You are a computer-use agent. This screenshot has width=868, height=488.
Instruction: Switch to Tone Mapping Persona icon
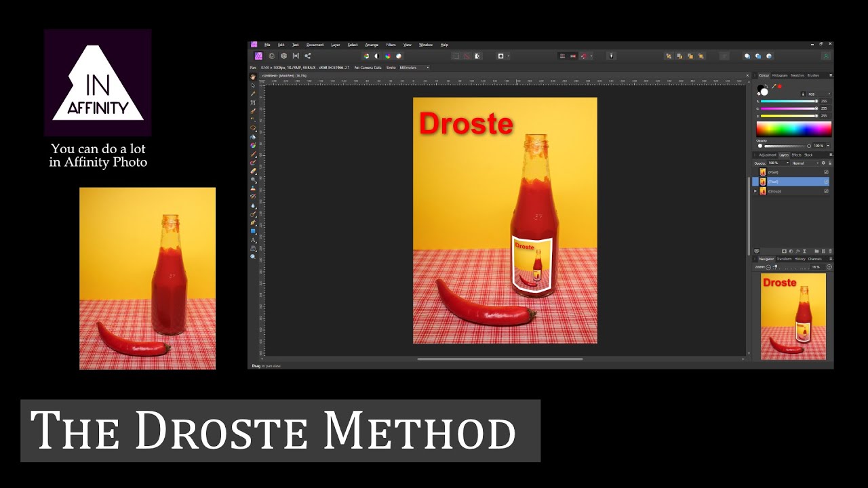tap(296, 56)
